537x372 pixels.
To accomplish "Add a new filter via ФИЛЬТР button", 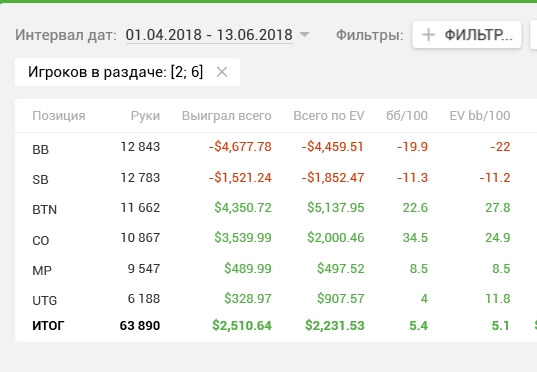I will [x=467, y=35].
